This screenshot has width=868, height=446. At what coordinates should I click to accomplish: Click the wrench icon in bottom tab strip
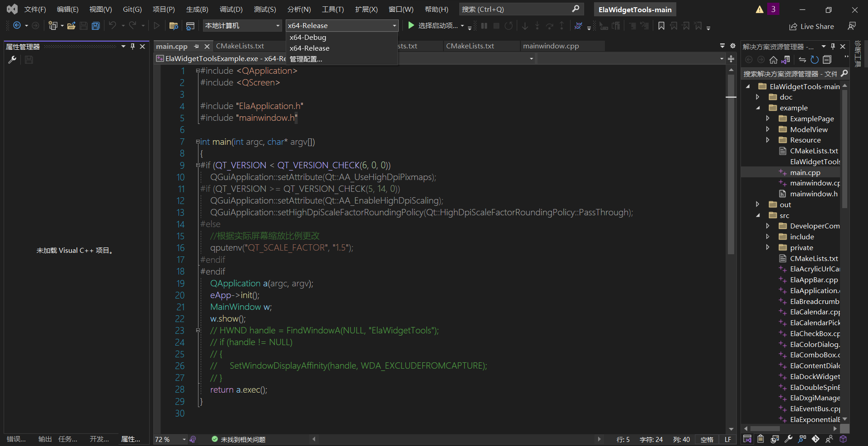point(788,439)
